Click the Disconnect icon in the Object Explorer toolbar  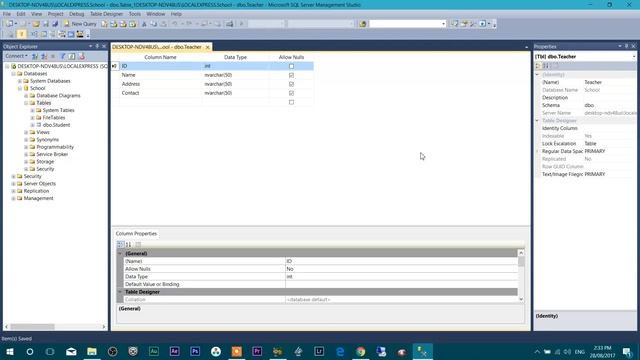tap(44, 56)
